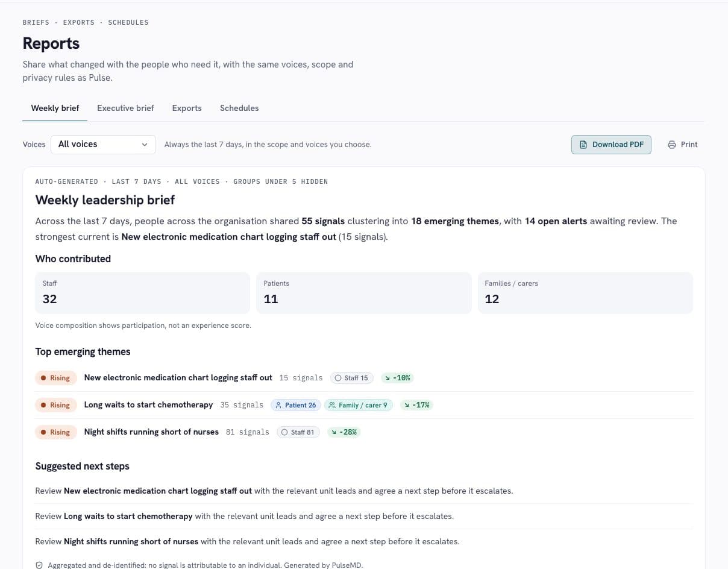The width and height of the screenshot is (728, 569).
Task: Click next step about medication chart logging
Action: [274, 491]
